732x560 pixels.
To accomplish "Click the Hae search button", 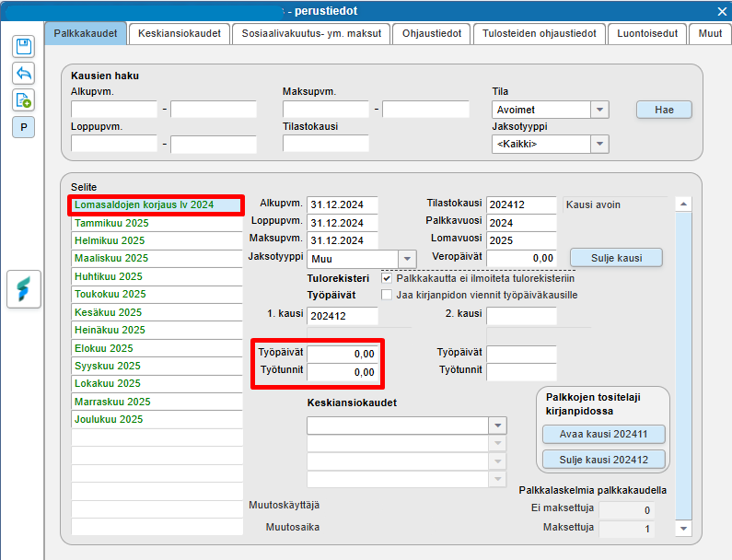I will (x=664, y=110).
